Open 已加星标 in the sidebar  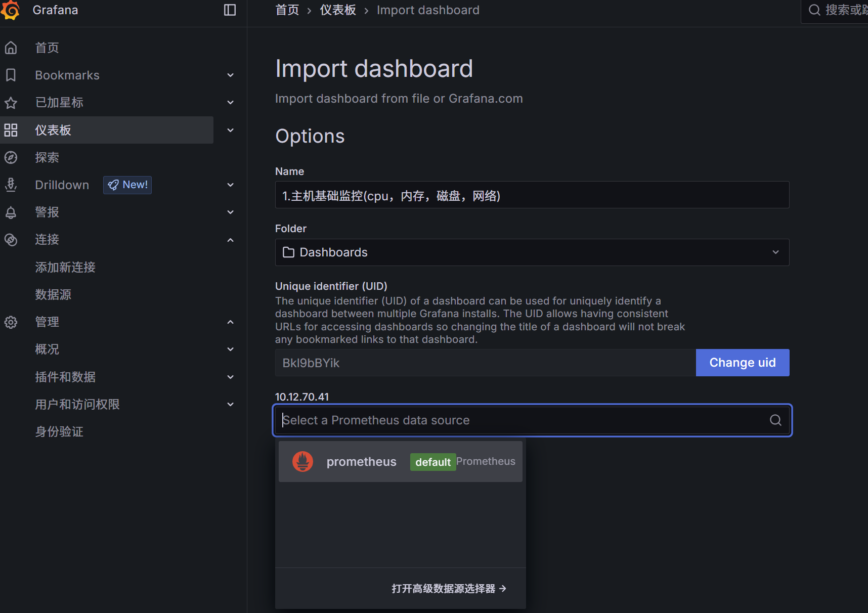pos(59,103)
